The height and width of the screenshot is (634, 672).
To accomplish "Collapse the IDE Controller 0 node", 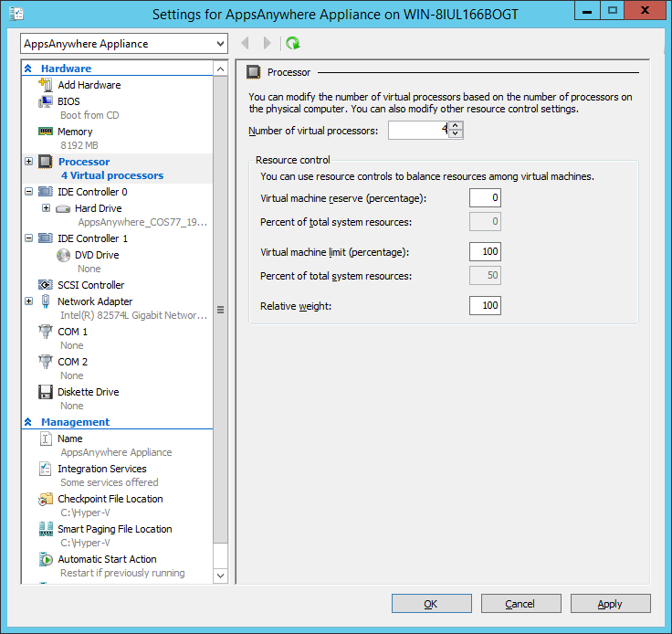I will coord(29,192).
